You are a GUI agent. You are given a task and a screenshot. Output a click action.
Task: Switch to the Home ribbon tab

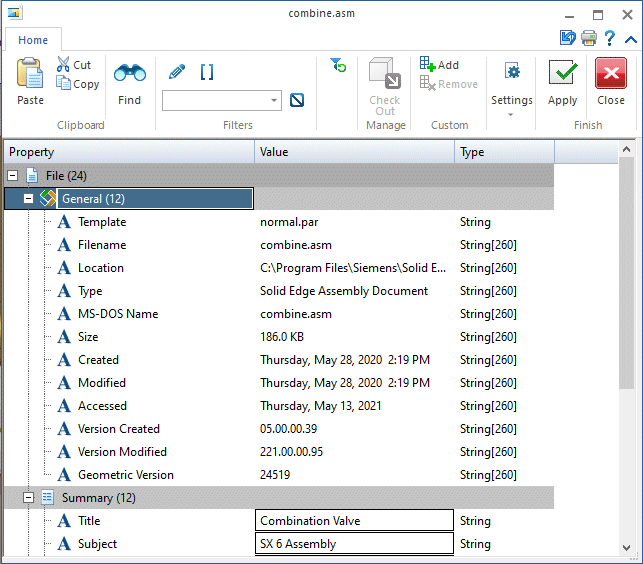click(x=33, y=40)
